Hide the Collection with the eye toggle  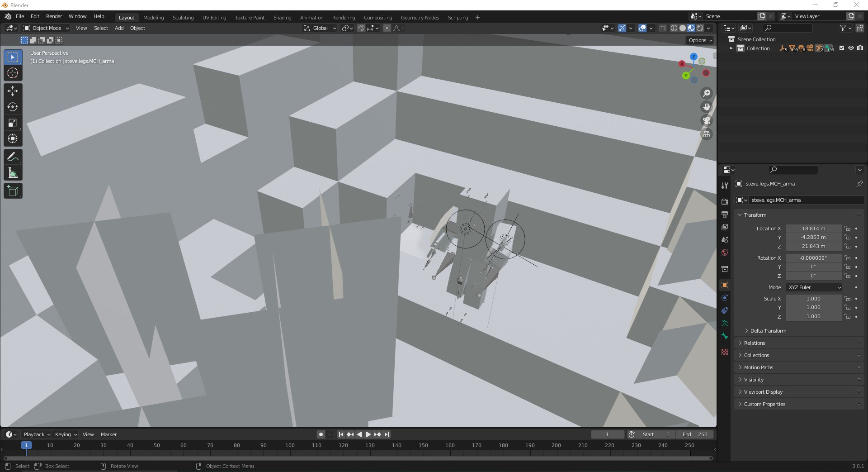tap(851, 48)
